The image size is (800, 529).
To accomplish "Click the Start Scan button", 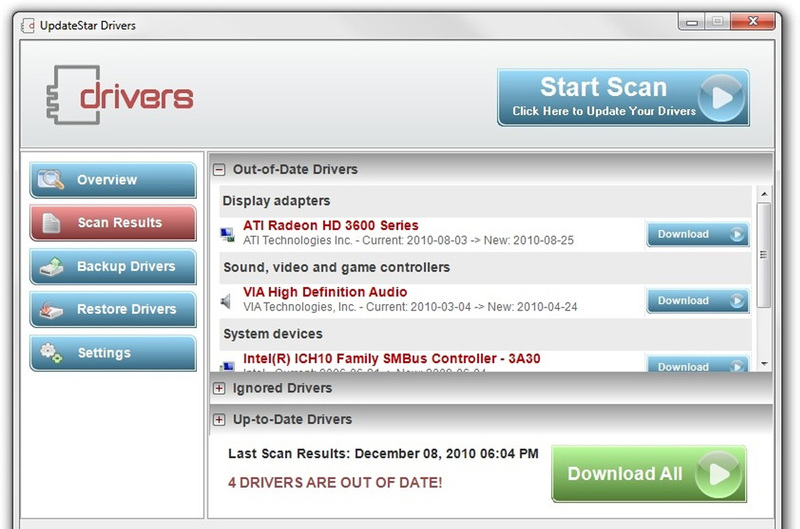I will click(x=623, y=97).
